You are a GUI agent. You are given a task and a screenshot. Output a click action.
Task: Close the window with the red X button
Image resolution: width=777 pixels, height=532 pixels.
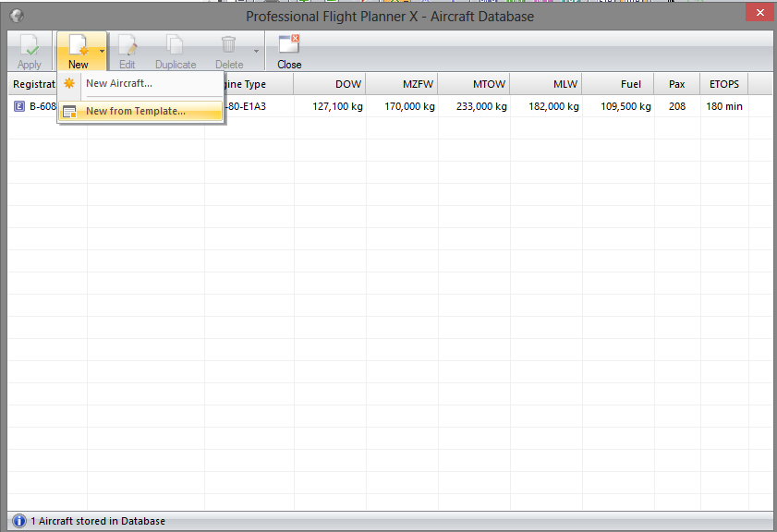760,12
